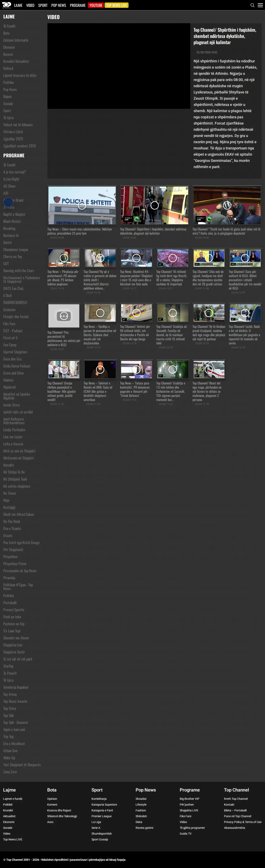Play the Policia e Shtetit video
The height and width of the screenshot is (868, 265).
(82, 205)
